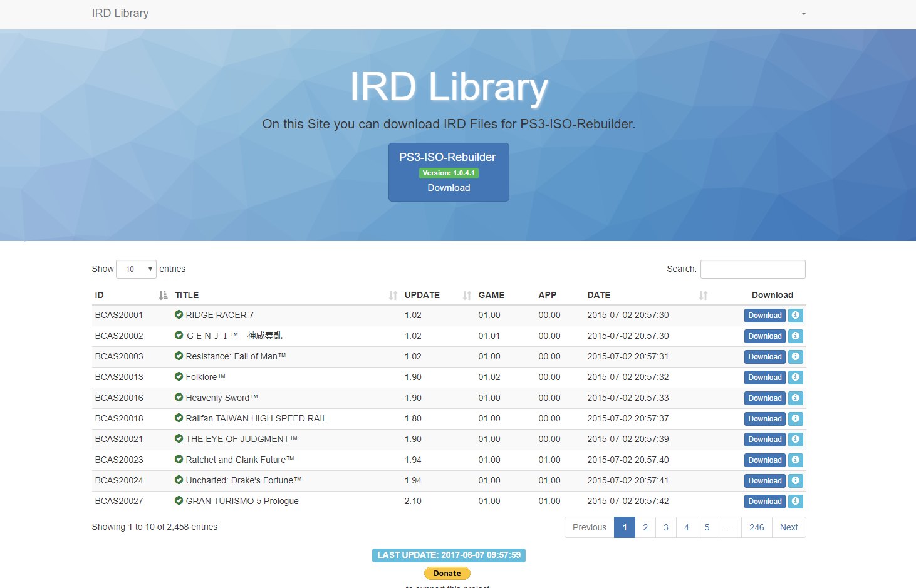The height and width of the screenshot is (588, 916).
Task: Select ID cell BCAS20027
Action: [119, 501]
